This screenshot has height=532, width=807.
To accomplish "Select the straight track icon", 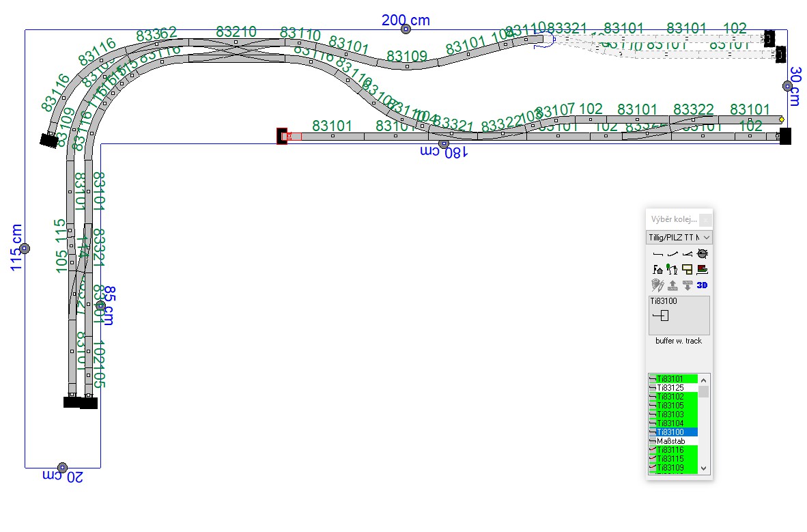I will point(658,254).
